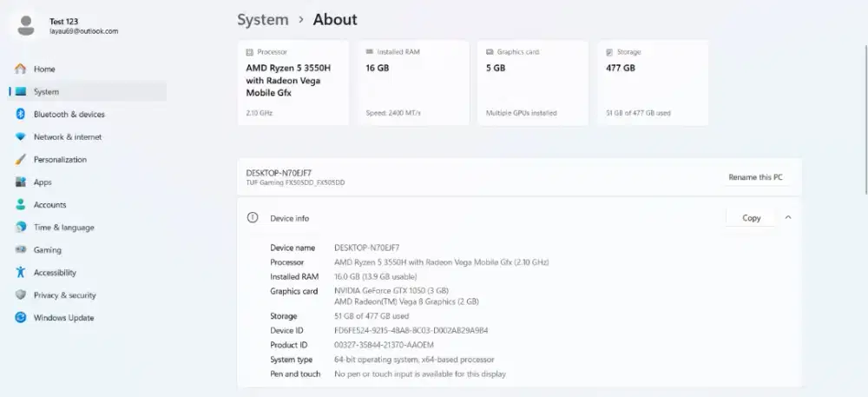Click the Processor chip icon in card
This screenshot has width=868, height=397.
pos(250,52)
